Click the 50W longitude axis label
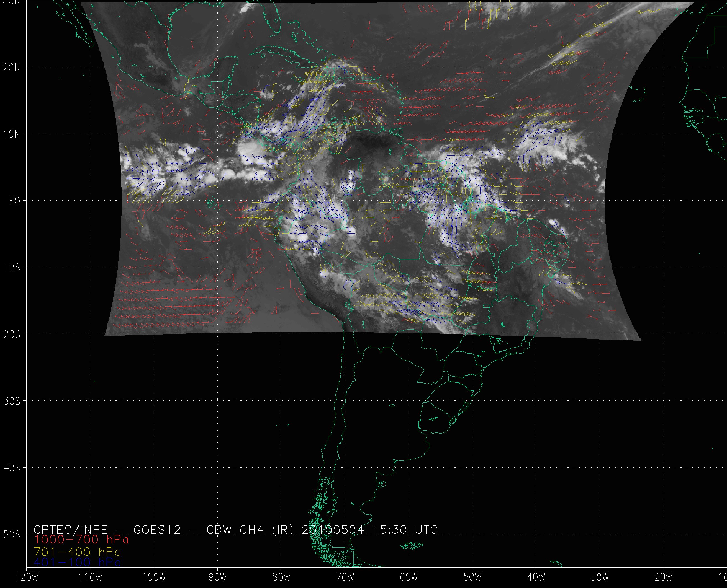The image size is (727, 588). (472, 577)
